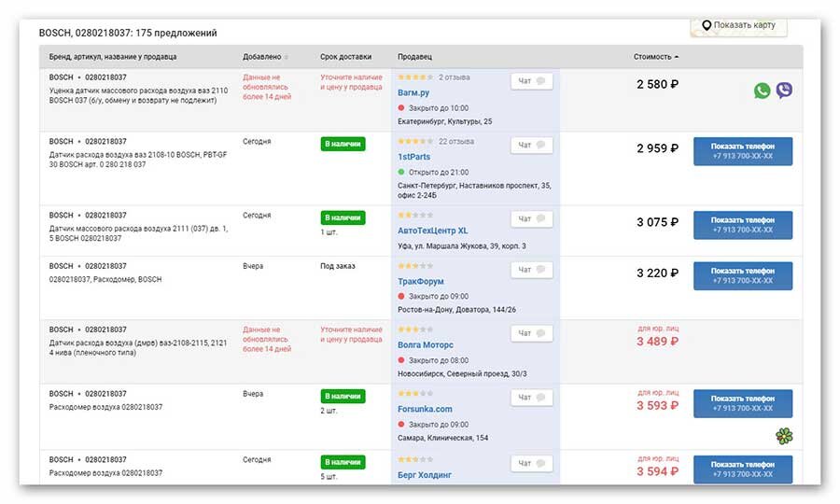
Task: Click heading BOSCH, 0280218037: 175 предложений
Action: (x=128, y=34)
